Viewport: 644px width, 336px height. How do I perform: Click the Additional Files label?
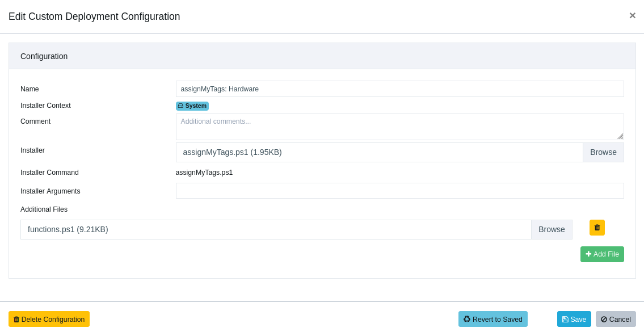pyautogui.click(x=44, y=209)
